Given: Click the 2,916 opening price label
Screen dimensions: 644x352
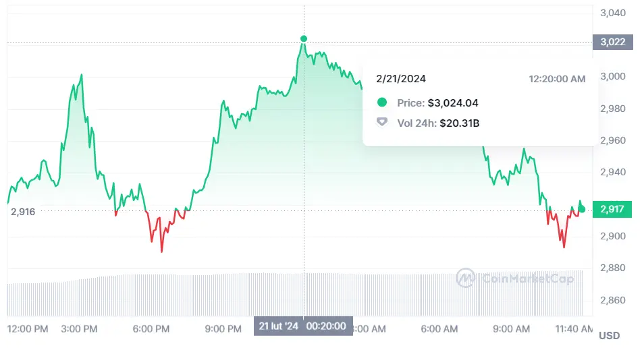Looking at the screenshot, I should (x=22, y=211).
